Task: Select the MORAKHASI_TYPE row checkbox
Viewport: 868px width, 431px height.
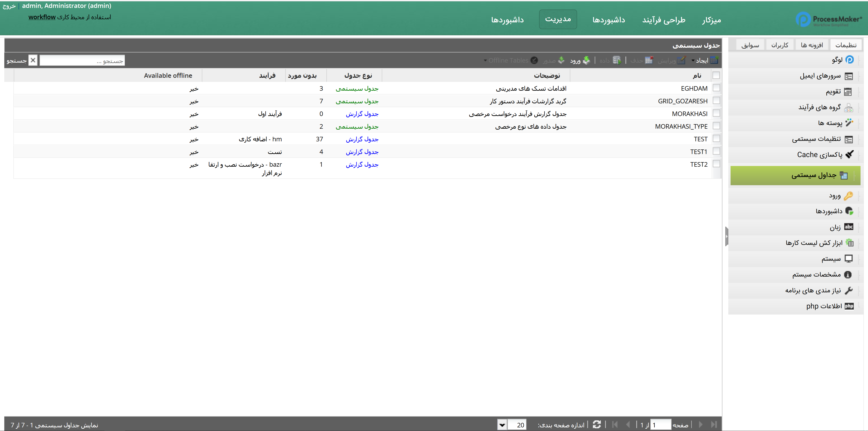Action: (x=716, y=126)
